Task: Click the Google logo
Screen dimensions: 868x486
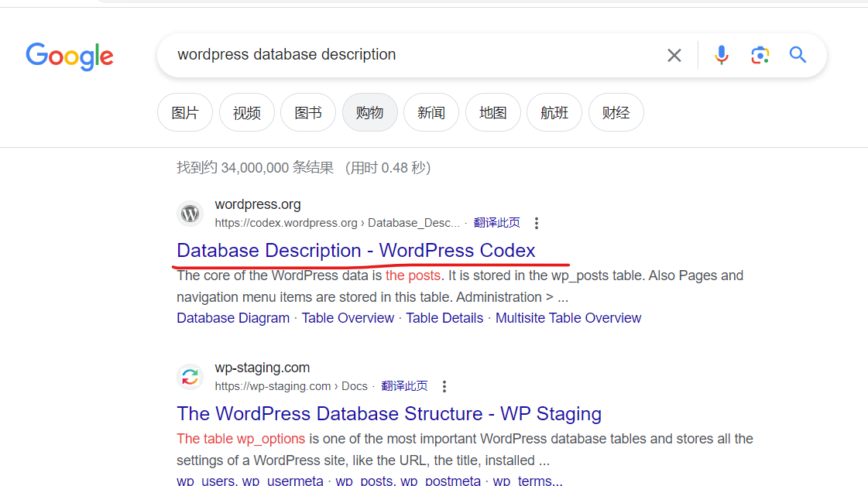Action: [70, 56]
